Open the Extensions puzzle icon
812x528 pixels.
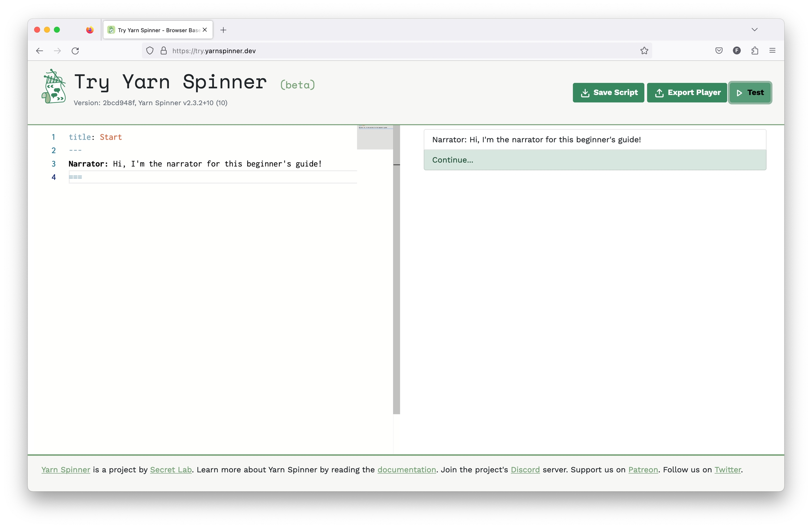[x=755, y=51]
